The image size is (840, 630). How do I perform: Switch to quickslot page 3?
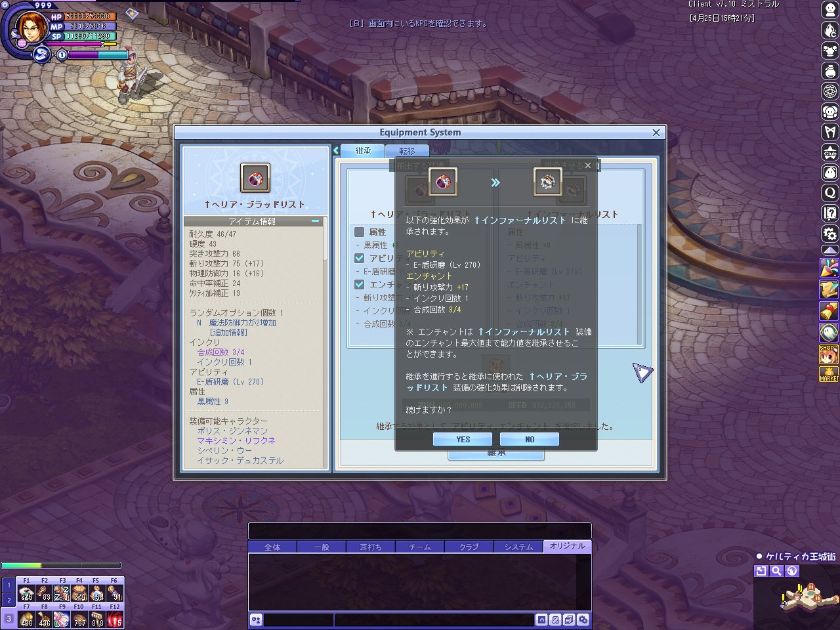coord(9,618)
